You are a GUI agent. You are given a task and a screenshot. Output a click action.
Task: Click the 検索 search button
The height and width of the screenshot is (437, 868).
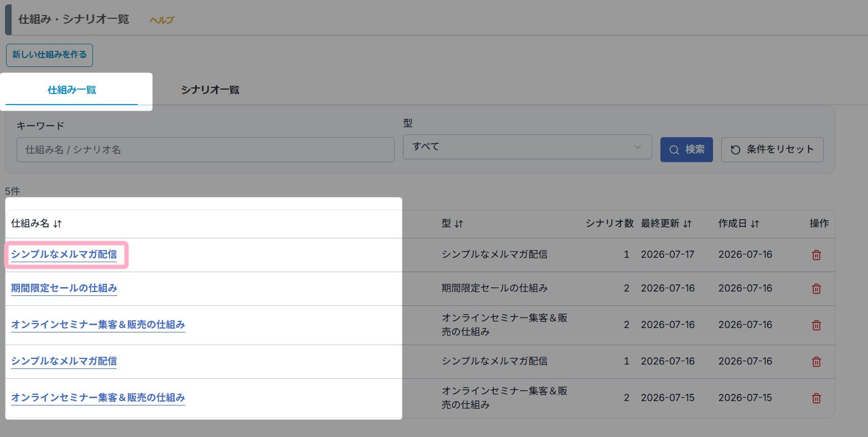pos(686,149)
